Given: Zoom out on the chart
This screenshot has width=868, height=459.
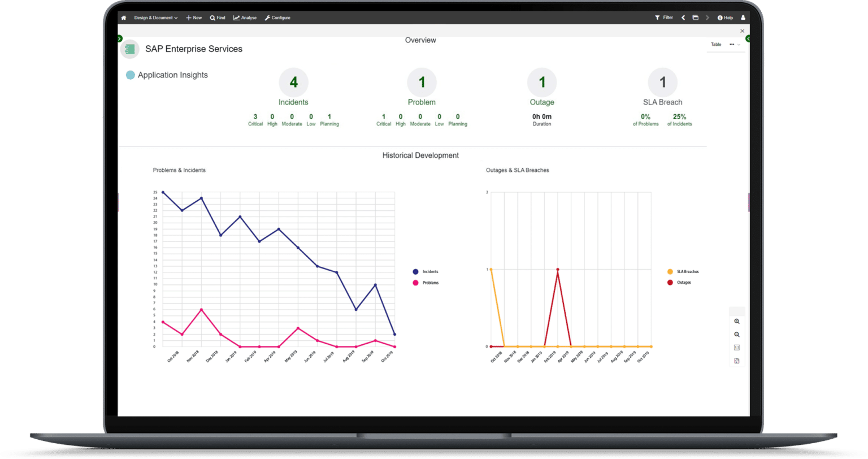Looking at the screenshot, I should [x=736, y=334].
